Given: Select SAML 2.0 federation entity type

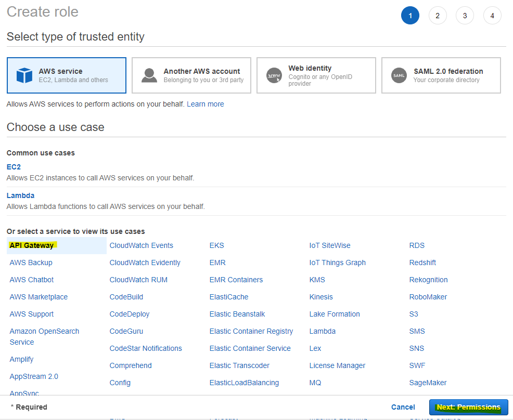Looking at the screenshot, I should point(441,75).
